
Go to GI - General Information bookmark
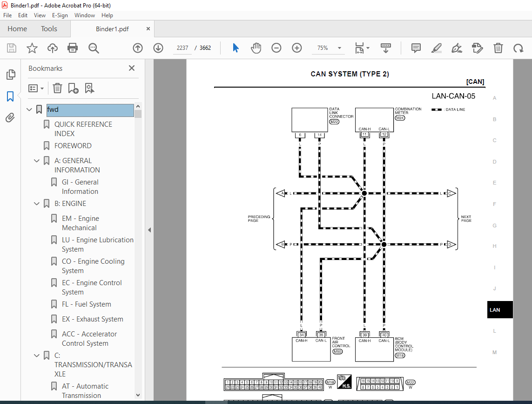pyautogui.click(x=80, y=187)
